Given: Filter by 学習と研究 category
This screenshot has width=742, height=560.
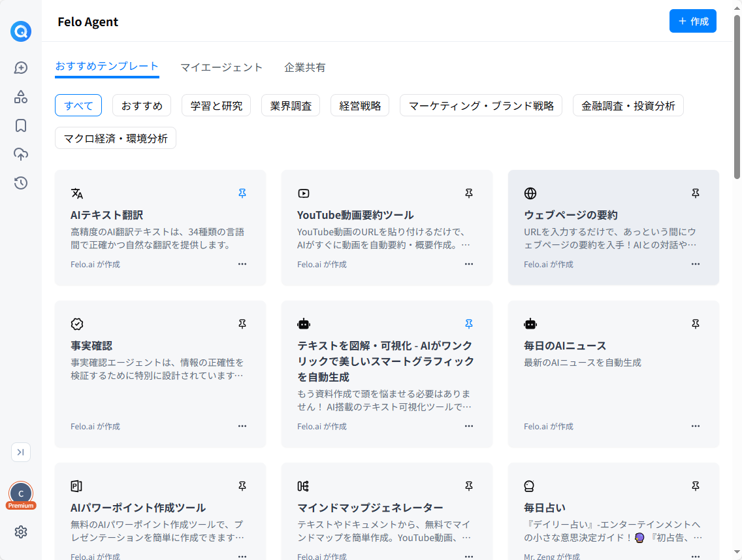Looking at the screenshot, I should tap(216, 106).
